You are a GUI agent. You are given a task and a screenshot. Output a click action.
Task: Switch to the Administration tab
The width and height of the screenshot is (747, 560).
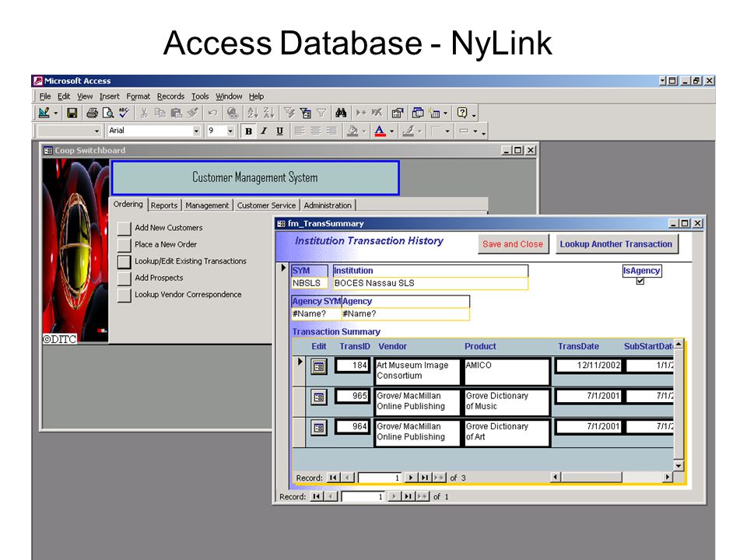click(x=328, y=205)
